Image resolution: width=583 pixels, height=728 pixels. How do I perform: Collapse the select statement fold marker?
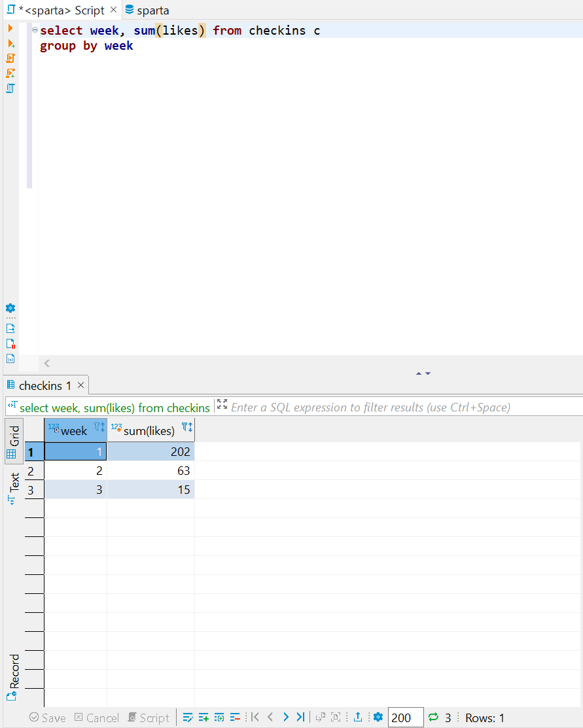click(35, 29)
